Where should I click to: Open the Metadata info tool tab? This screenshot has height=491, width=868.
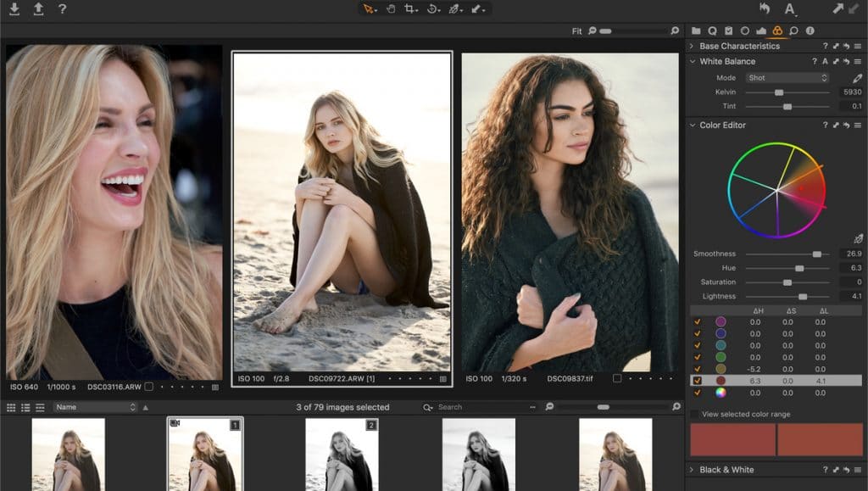point(811,29)
